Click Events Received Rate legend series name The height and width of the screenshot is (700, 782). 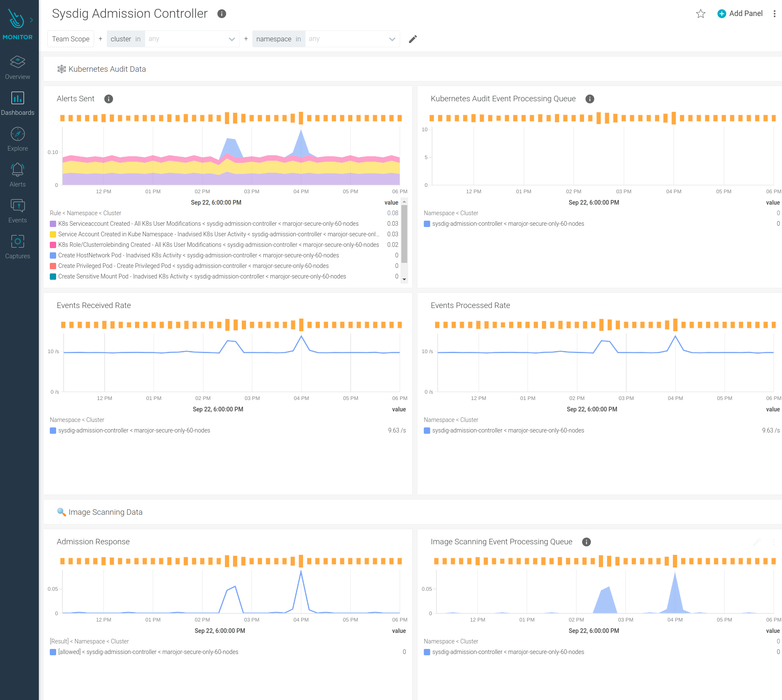click(134, 430)
